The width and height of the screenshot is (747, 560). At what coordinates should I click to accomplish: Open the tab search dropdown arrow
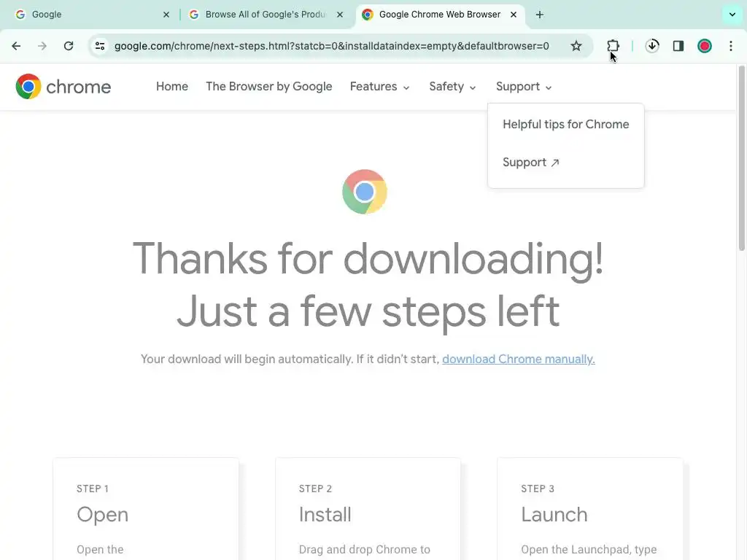(732, 15)
